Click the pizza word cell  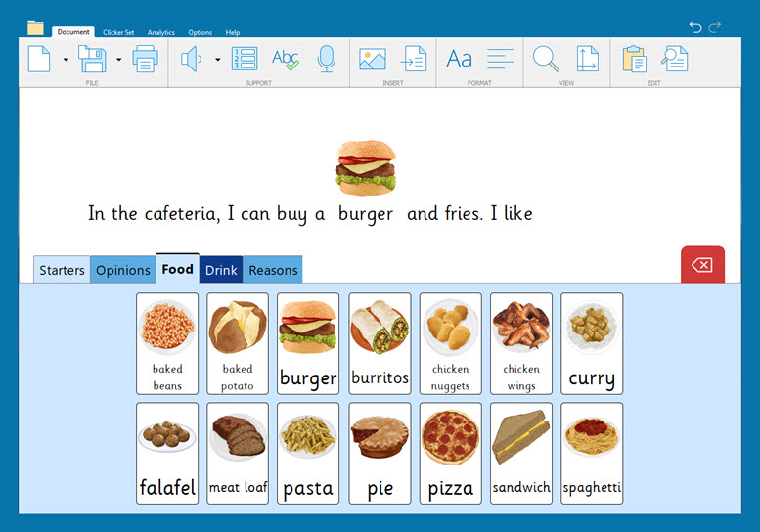coord(451,453)
